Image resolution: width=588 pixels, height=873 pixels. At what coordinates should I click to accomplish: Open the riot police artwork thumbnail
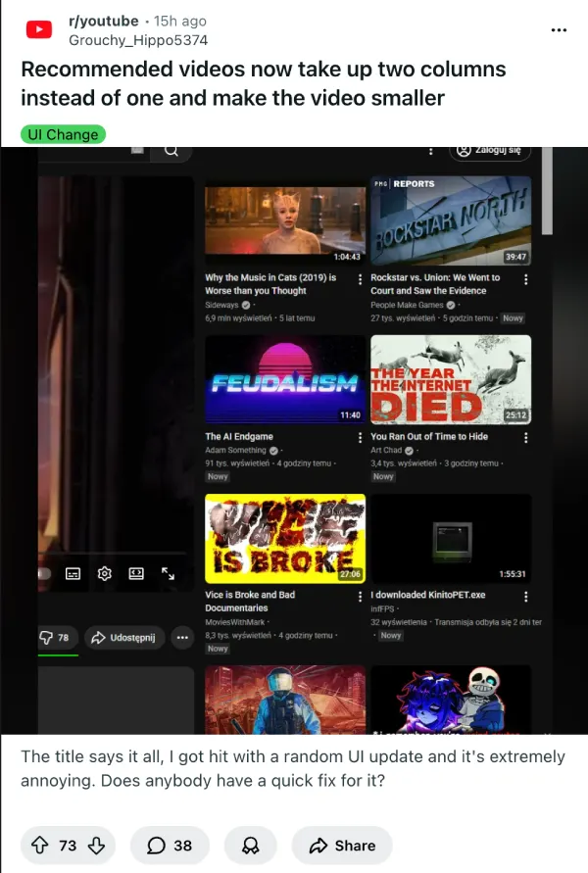(285, 700)
